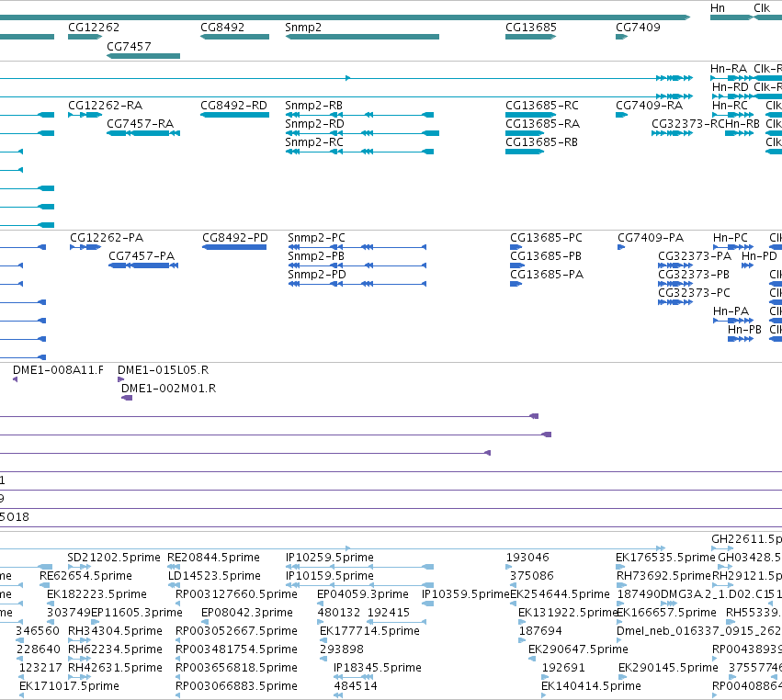Click the CG8492 gene label
This screenshot has width=782, height=700.
click(x=222, y=28)
